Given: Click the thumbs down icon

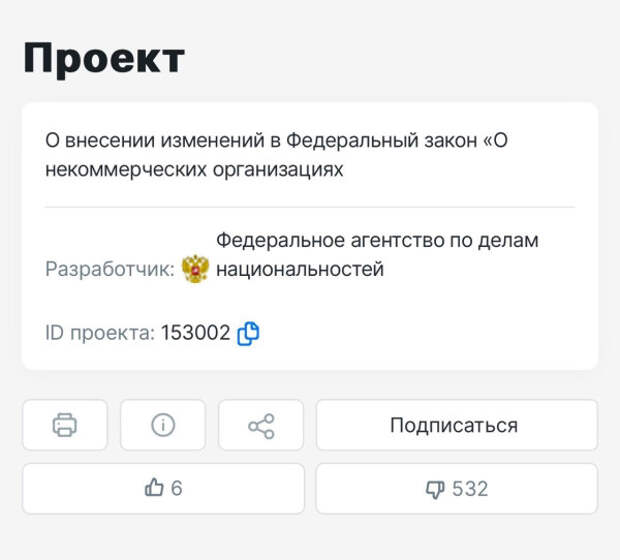Looking at the screenshot, I should coord(435,489).
